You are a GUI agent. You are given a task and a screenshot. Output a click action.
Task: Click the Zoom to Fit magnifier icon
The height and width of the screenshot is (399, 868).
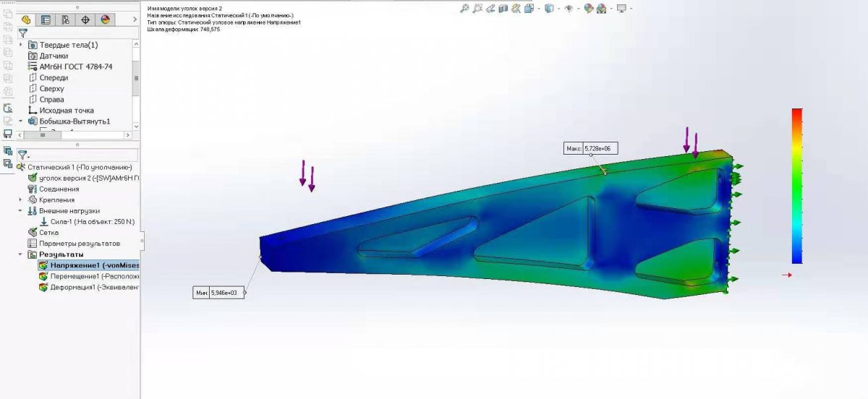[464, 9]
